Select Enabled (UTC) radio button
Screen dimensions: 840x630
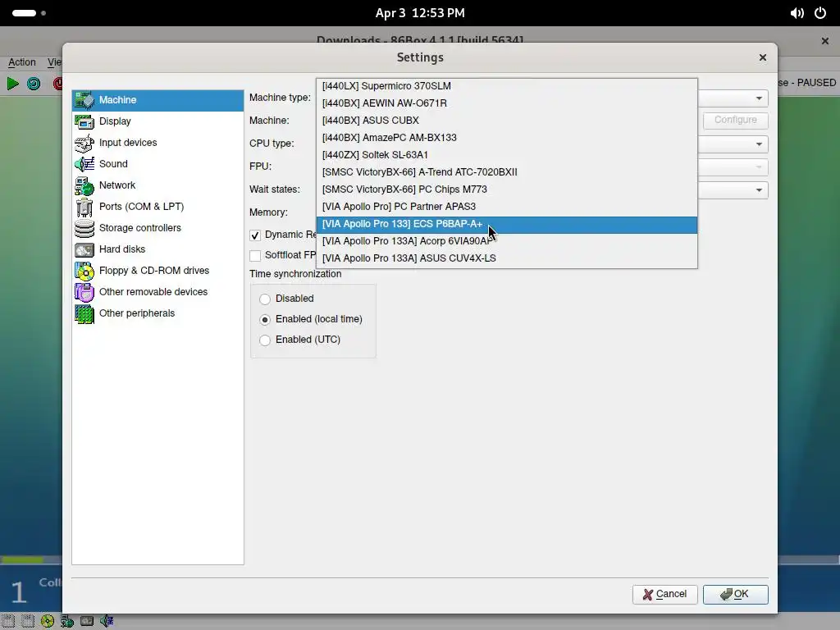pyautogui.click(x=265, y=340)
